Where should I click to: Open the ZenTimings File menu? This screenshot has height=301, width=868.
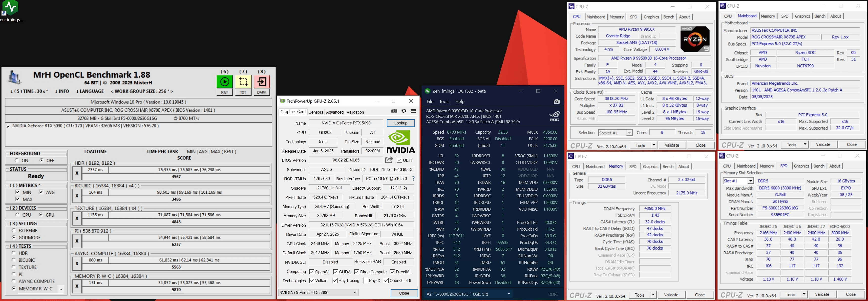tap(430, 101)
